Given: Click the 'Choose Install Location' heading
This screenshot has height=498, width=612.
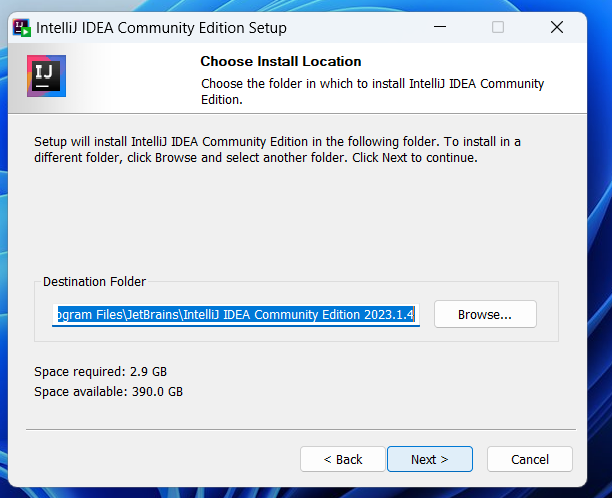Looking at the screenshot, I should [x=281, y=61].
